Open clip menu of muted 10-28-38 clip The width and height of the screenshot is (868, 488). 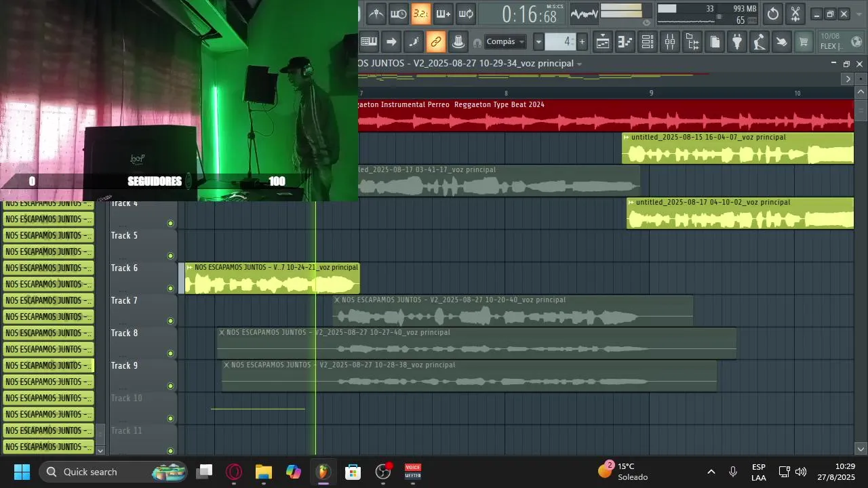pos(226,365)
